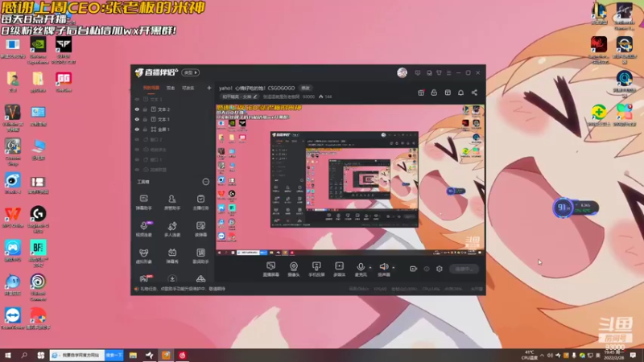Screen dimensions: 644x362
Task: Click the user avatar in the title bar
Action: tap(402, 72)
